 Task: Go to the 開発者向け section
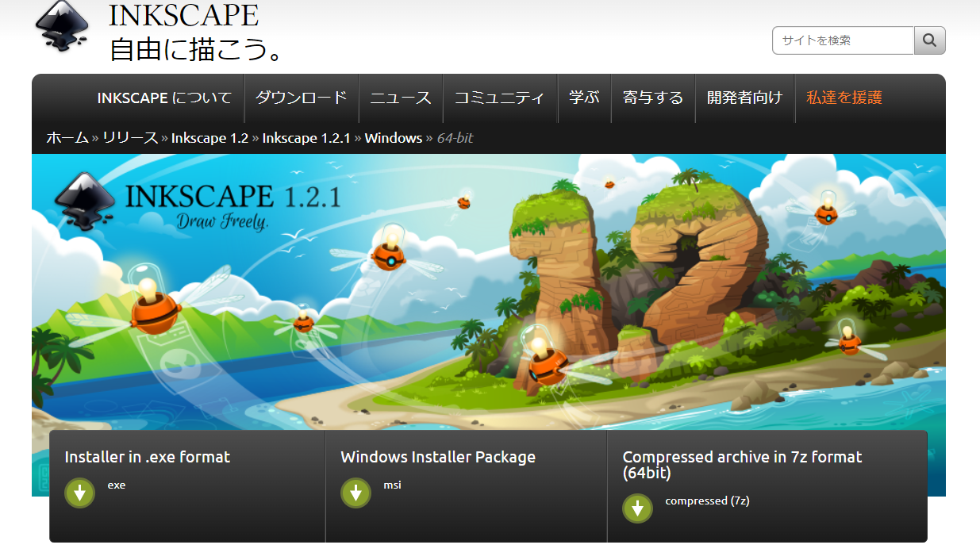pyautogui.click(x=744, y=98)
